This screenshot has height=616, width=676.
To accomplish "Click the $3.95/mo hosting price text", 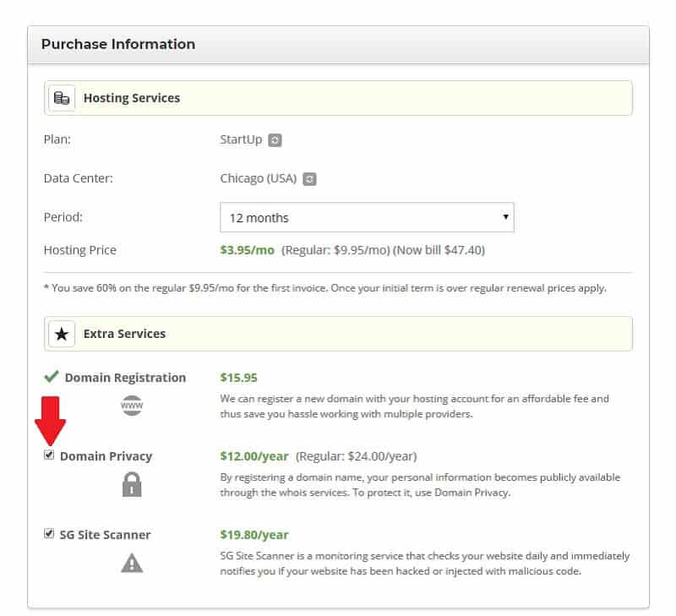I will [x=247, y=250].
